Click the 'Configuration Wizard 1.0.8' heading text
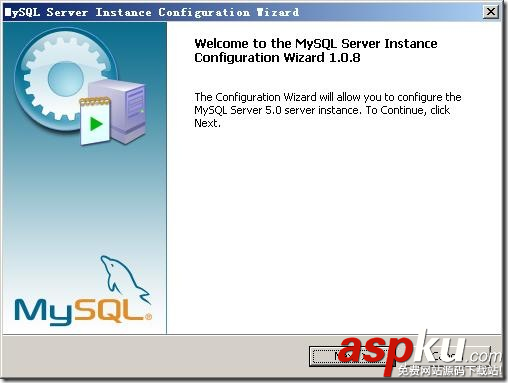The image size is (508, 383). [x=277, y=58]
